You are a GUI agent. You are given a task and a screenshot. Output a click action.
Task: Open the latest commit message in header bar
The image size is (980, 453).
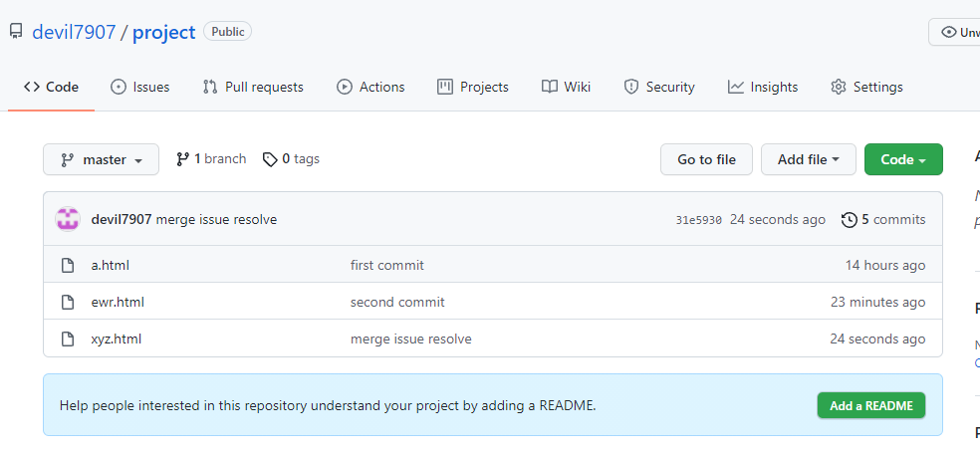216,220
